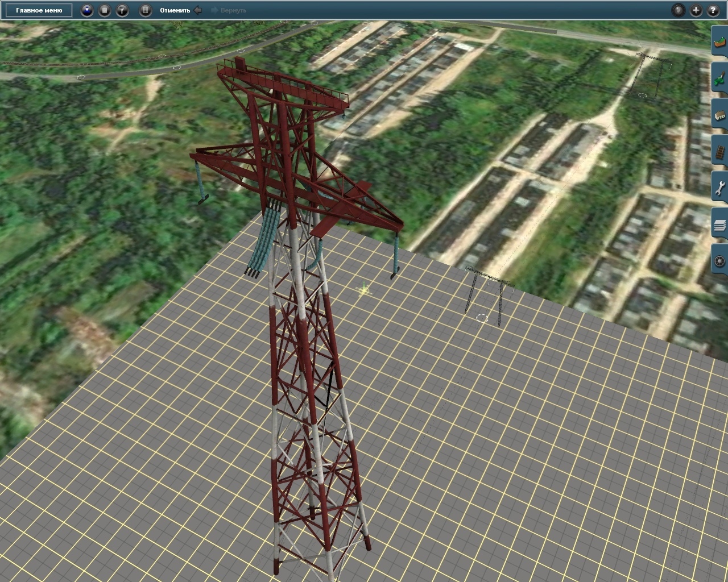Undo with the Отменить button
728x582 pixels.
click(175, 10)
